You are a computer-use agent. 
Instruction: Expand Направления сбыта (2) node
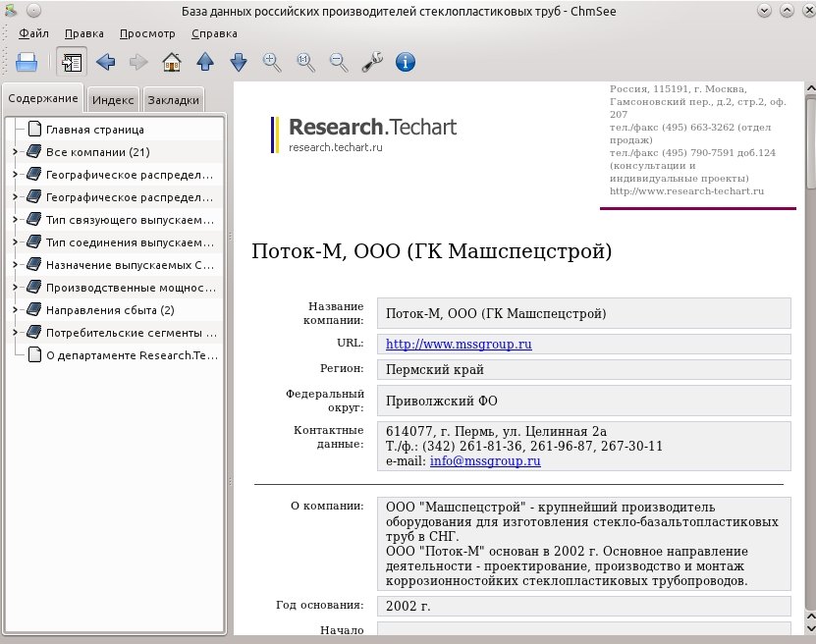click(x=15, y=310)
